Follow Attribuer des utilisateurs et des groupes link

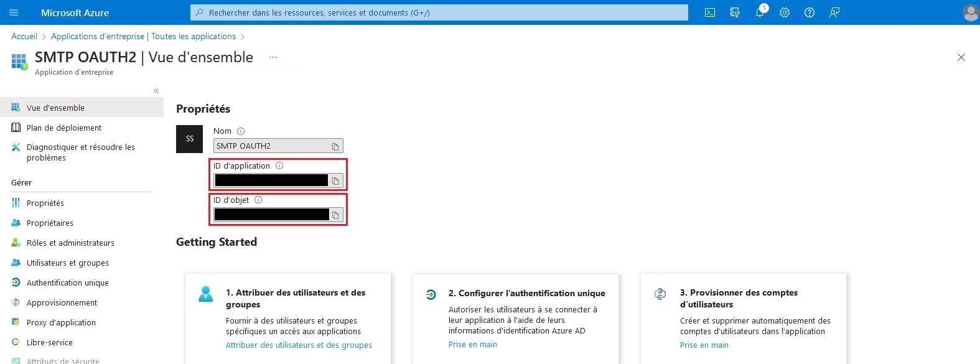point(299,345)
